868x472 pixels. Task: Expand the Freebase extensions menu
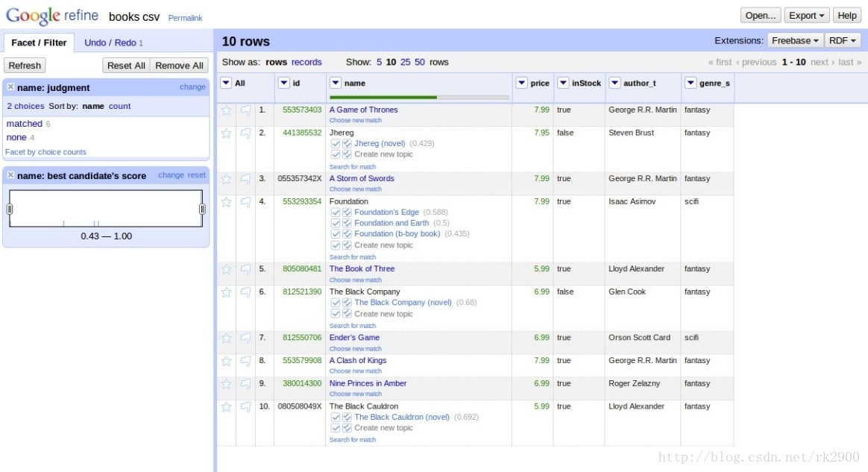coord(795,40)
